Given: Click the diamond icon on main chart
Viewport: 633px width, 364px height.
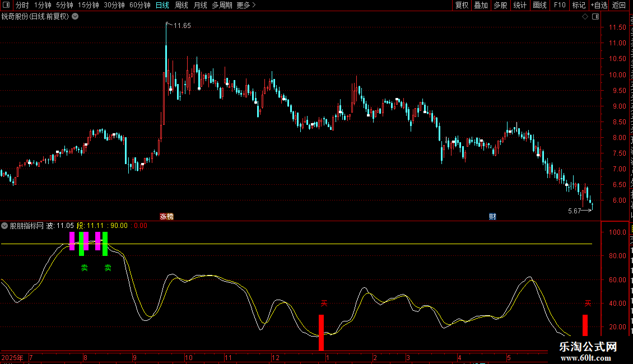Looking at the screenshot, I should tap(585, 17).
